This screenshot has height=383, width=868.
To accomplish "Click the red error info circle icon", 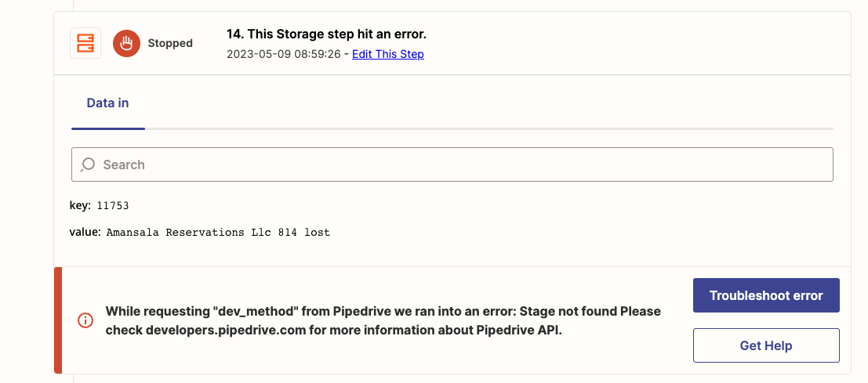I will [x=85, y=320].
